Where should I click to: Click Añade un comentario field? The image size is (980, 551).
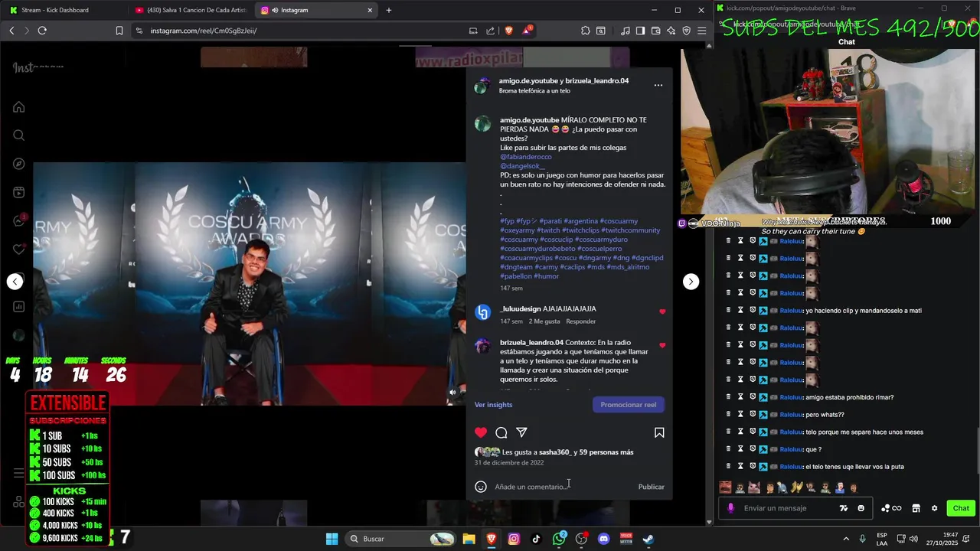tap(562, 487)
